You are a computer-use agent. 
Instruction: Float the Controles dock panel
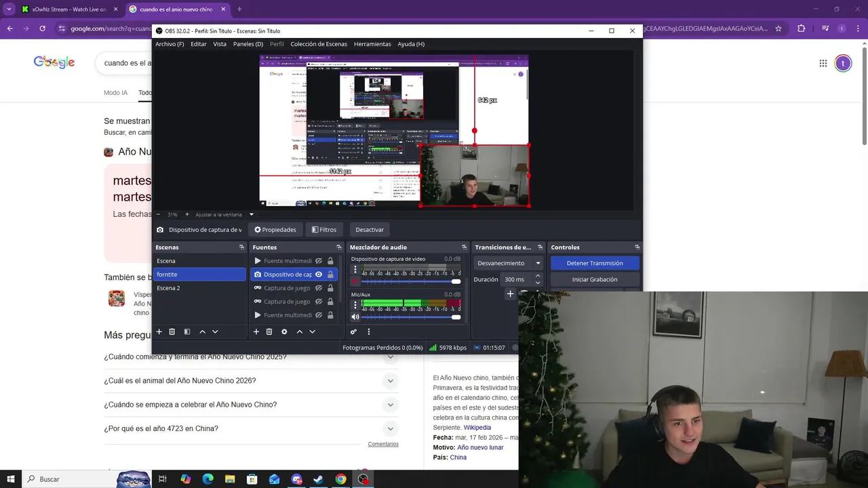[637, 247]
